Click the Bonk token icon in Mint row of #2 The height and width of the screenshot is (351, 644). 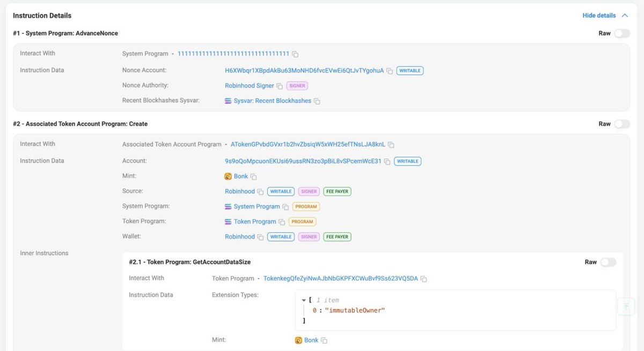click(228, 176)
